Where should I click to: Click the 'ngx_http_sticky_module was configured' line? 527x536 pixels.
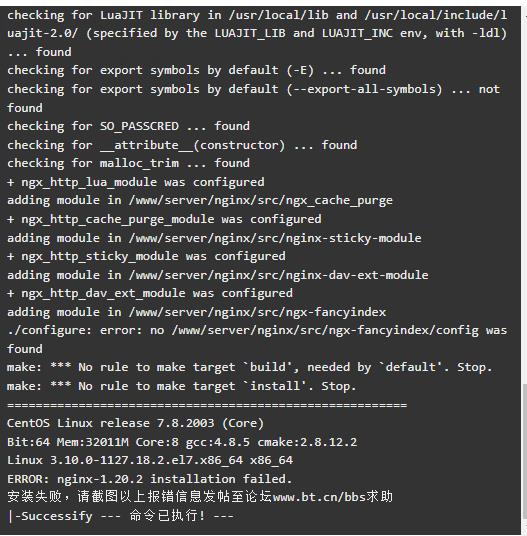click(146, 256)
